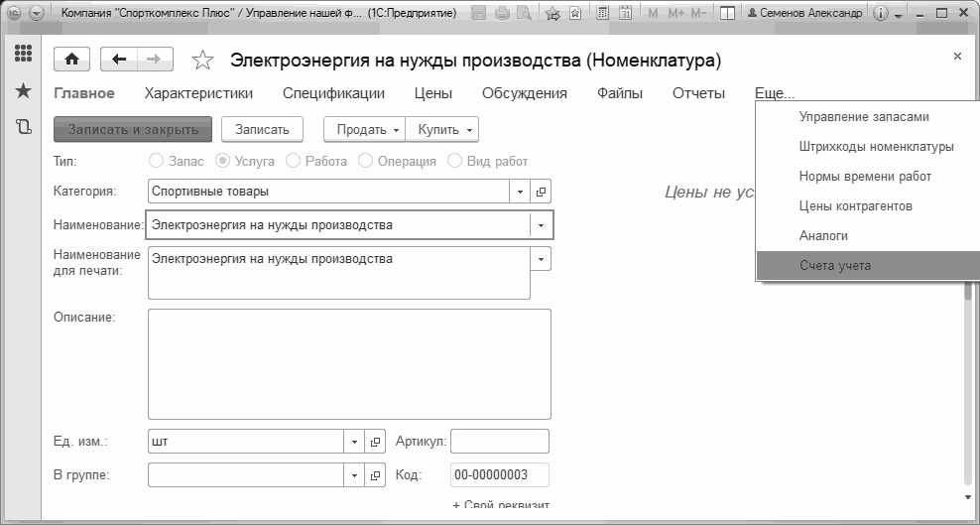980x525 pixels.
Task: Click the Код field 00-00000003
Action: coord(500,475)
